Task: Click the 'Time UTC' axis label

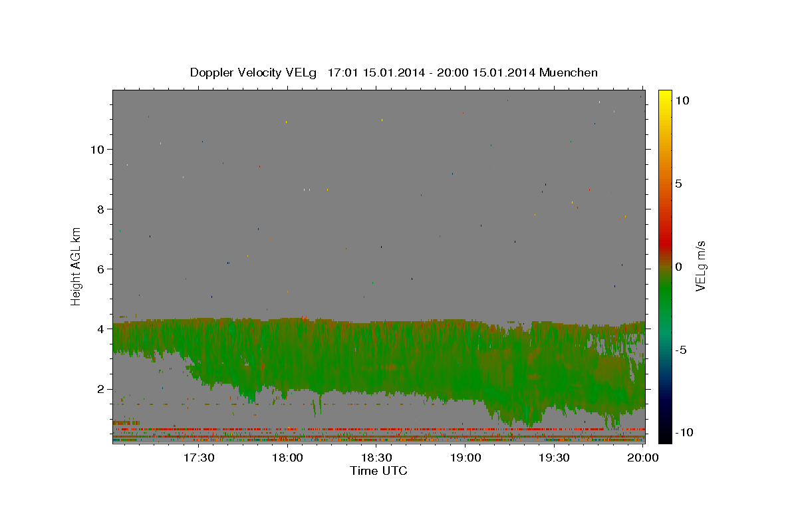Action: pos(378,471)
